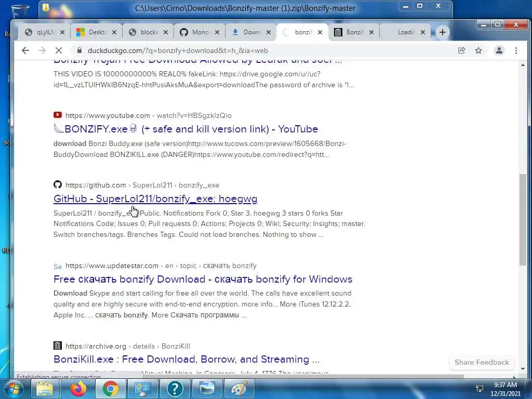Open the Free скачать bonzify Download result
The width and height of the screenshot is (532, 399).
click(203, 279)
